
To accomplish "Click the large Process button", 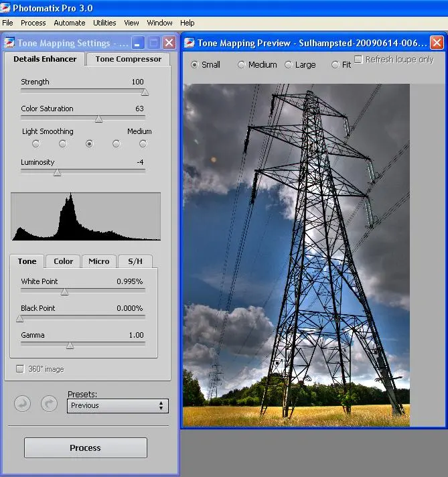I will (x=86, y=448).
